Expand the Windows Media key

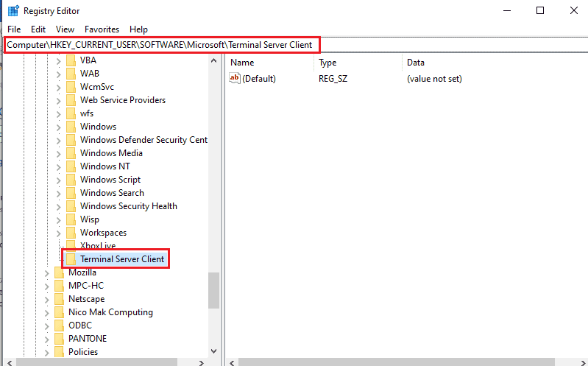(58, 153)
